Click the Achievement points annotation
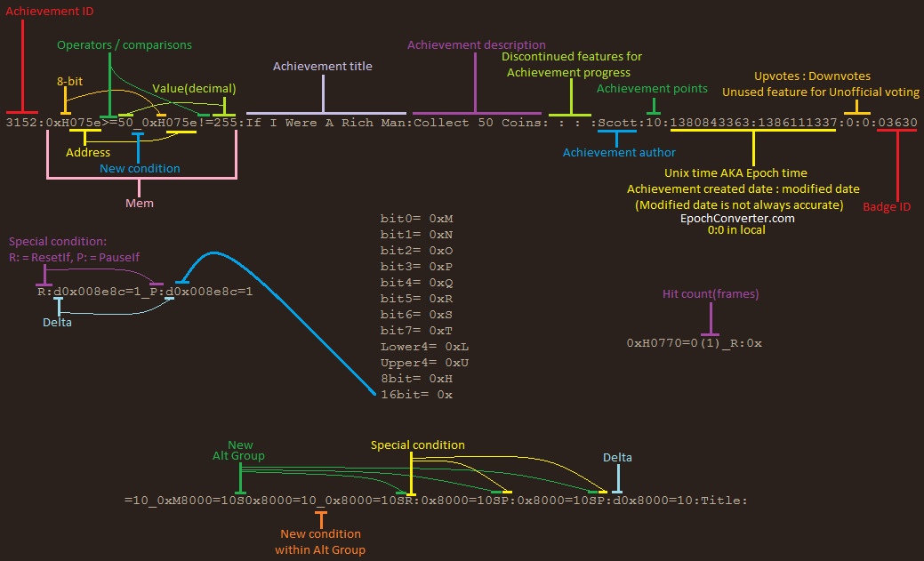 click(652, 88)
